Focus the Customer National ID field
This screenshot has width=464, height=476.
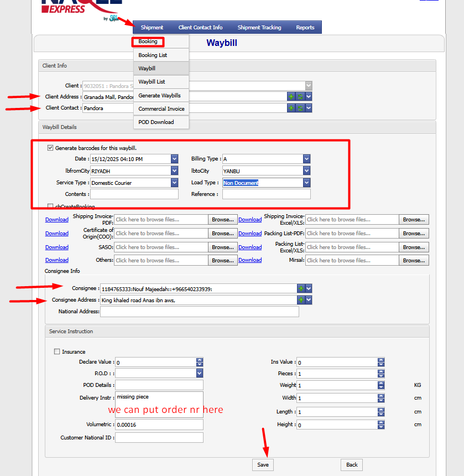click(x=159, y=437)
